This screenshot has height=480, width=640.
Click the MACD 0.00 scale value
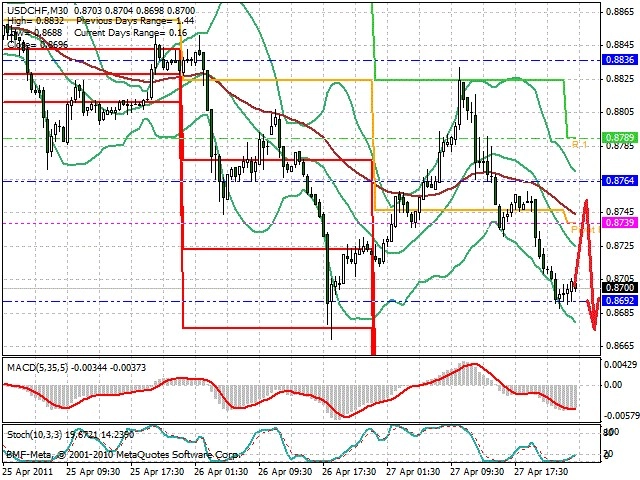click(x=613, y=385)
